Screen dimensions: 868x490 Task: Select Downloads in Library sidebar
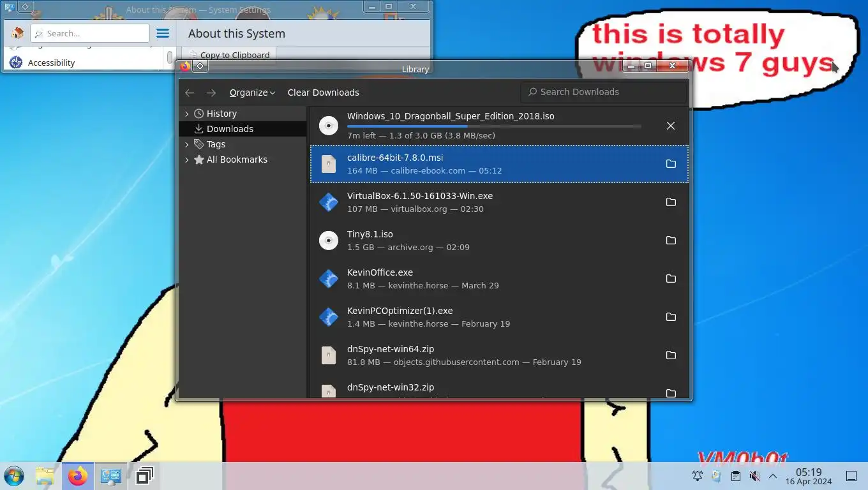[243, 129]
